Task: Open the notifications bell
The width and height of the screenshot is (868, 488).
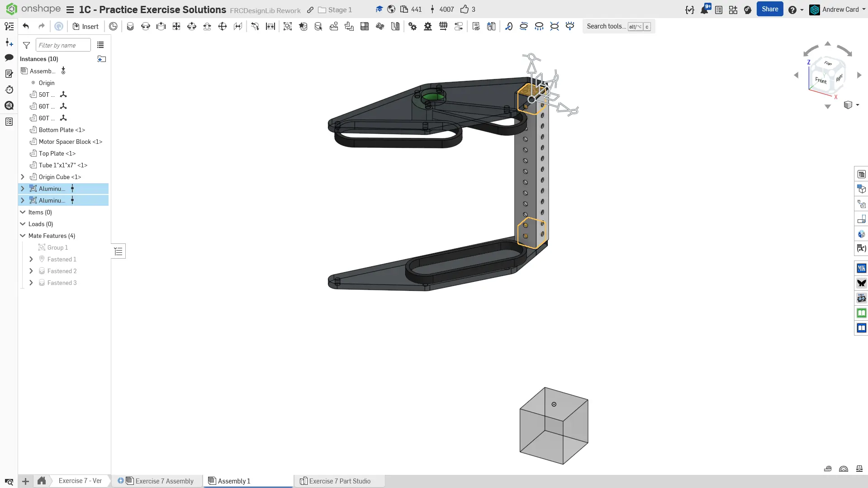Action: (x=704, y=9)
